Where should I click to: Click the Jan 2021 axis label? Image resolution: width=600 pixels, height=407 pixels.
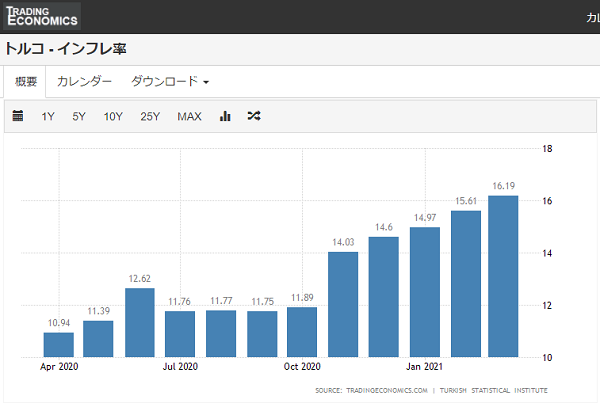(424, 366)
